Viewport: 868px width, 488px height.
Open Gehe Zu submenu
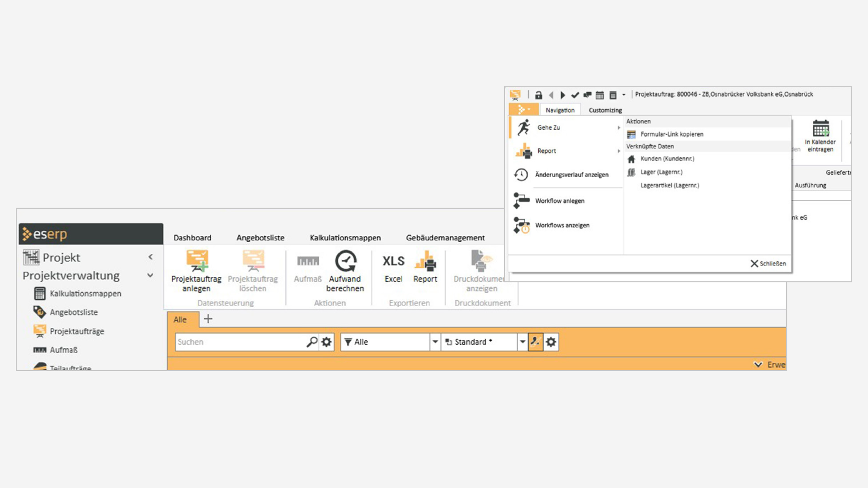point(567,128)
